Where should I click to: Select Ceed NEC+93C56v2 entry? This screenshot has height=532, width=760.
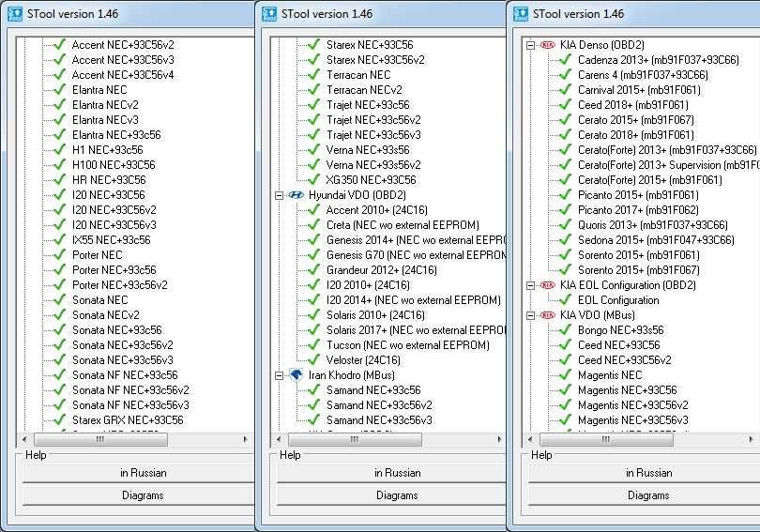624,360
